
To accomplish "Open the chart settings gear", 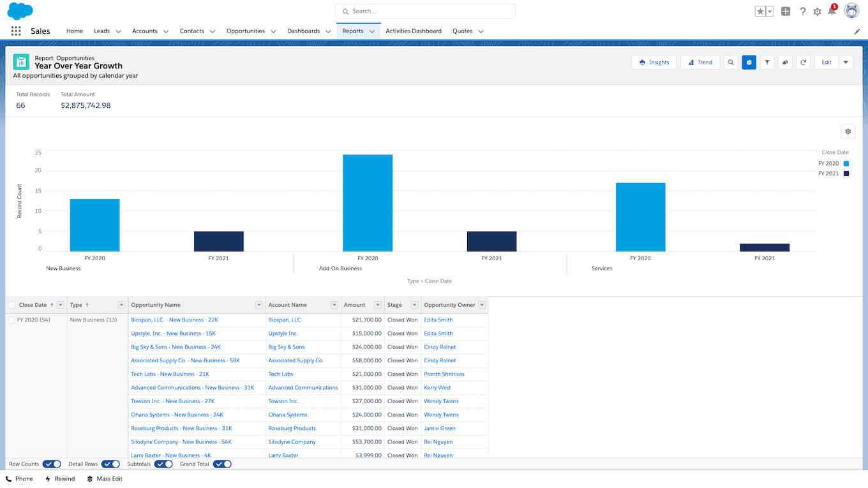I will (x=848, y=131).
